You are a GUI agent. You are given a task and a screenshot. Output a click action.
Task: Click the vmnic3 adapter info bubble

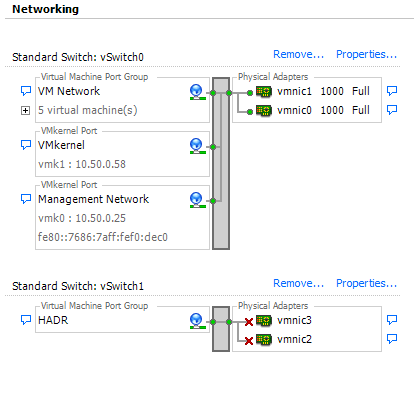392,320
